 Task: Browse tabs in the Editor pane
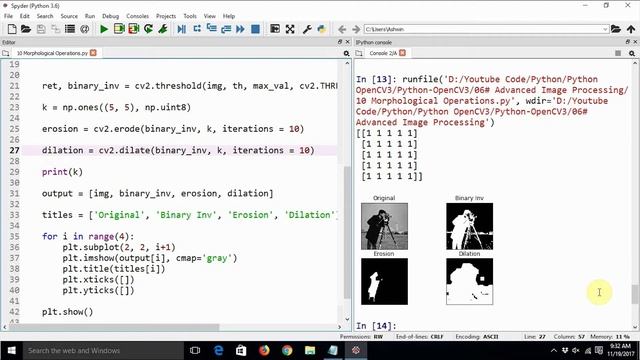pos(6,53)
